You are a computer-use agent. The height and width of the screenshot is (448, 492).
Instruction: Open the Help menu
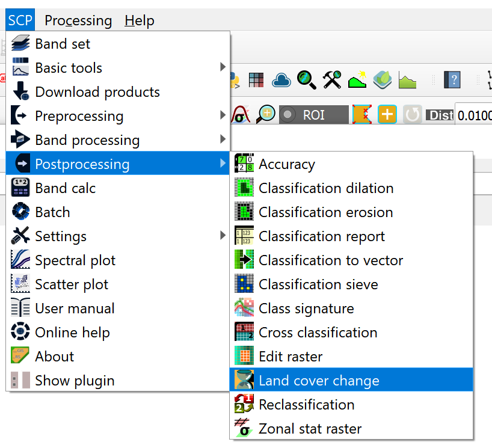pyautogui.click(x=140, y=20)
